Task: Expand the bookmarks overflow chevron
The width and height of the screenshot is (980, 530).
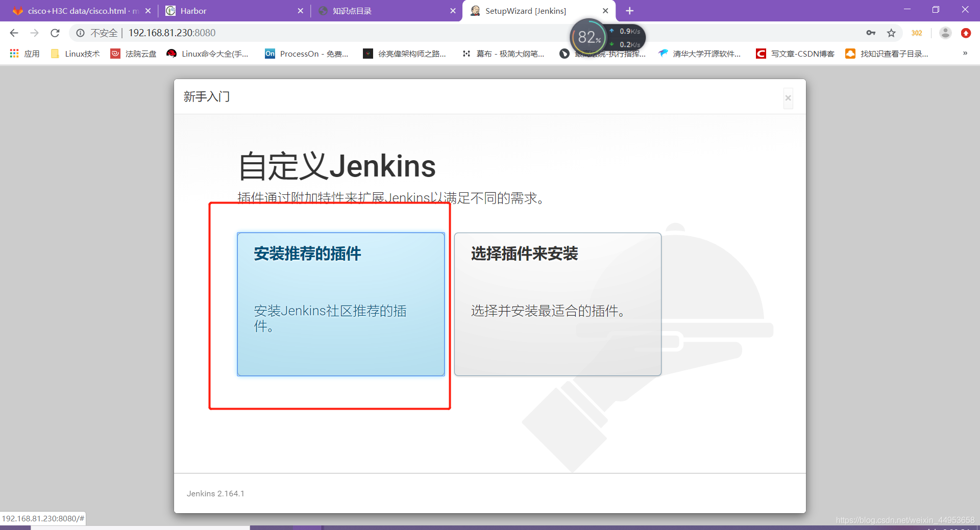Action: tap(965, 53)
